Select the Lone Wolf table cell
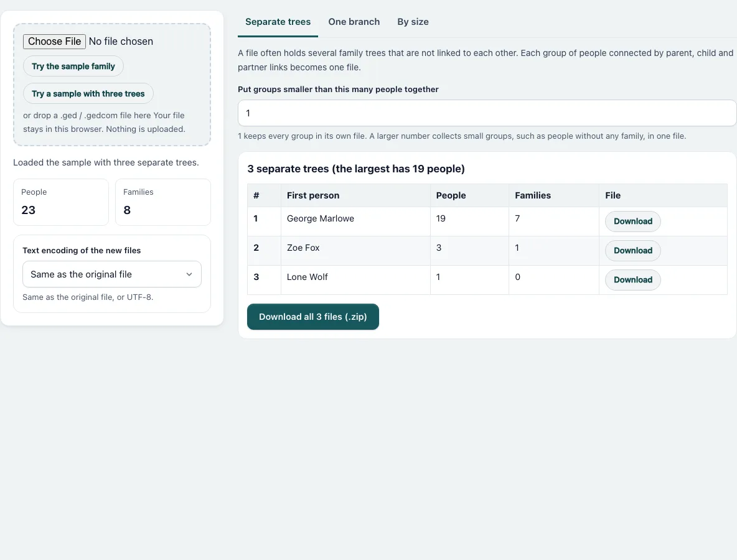 pyautogui.click(x=355, y=280)
